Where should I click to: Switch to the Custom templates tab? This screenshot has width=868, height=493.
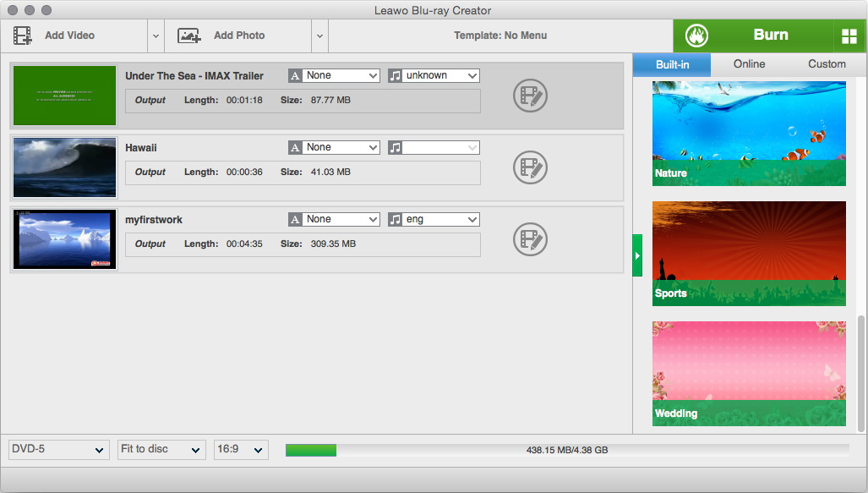coord(827,64)
